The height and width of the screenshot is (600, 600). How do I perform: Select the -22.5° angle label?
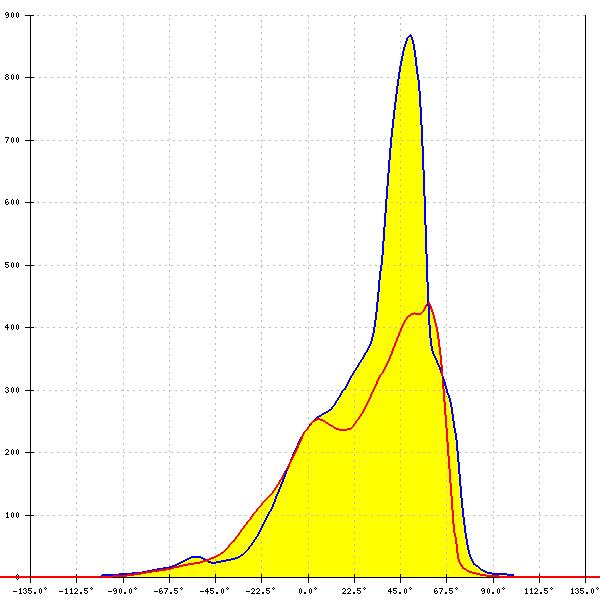pyautogui.click(x=261, y=591)
